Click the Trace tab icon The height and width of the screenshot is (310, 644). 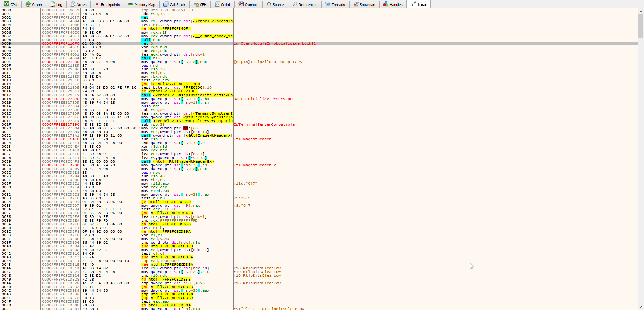(x=414, y=4)
